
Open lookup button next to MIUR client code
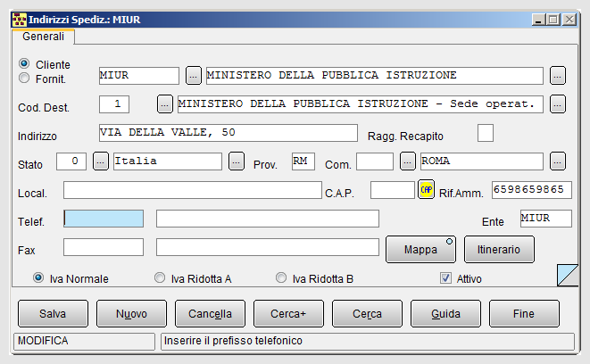[194, 76]
